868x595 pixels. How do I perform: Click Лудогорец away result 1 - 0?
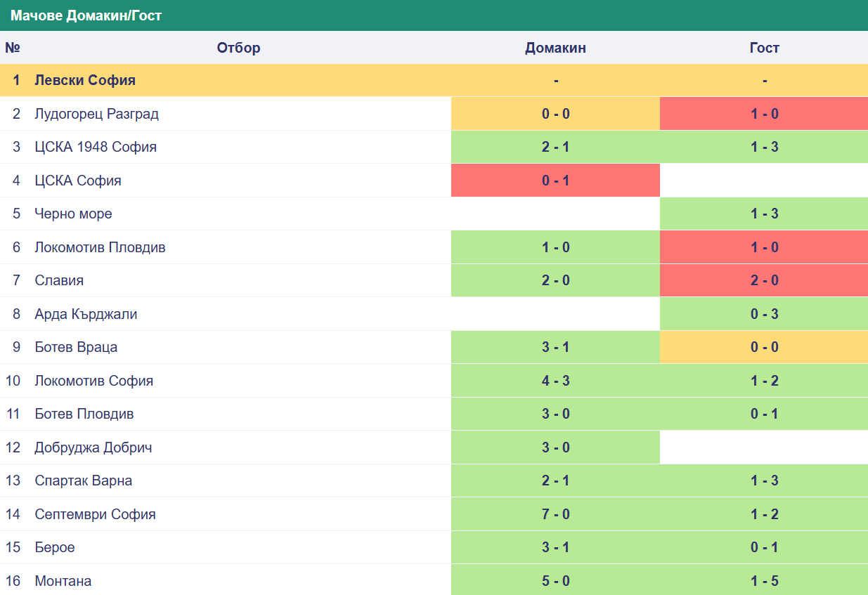click(x=764, y=114)
